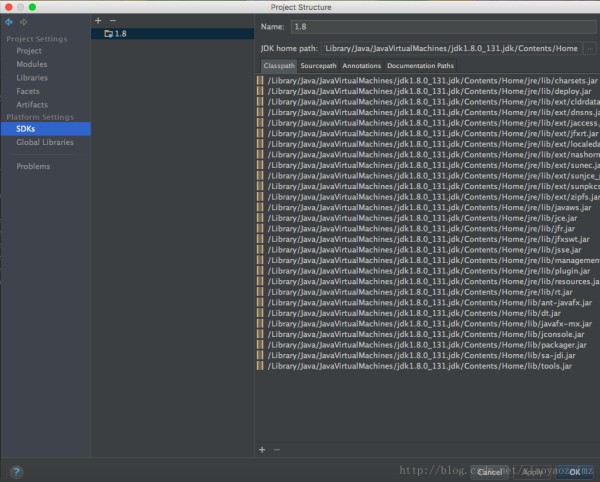
Task: Click the SDK Name field
Action: pyautogui.click(x=443, y=27)
